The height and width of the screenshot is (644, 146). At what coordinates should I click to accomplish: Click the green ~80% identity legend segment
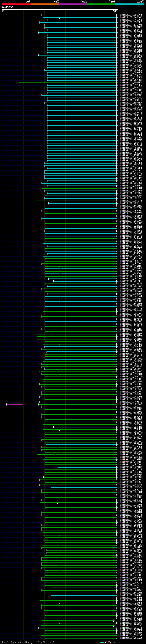click(101, 4)
